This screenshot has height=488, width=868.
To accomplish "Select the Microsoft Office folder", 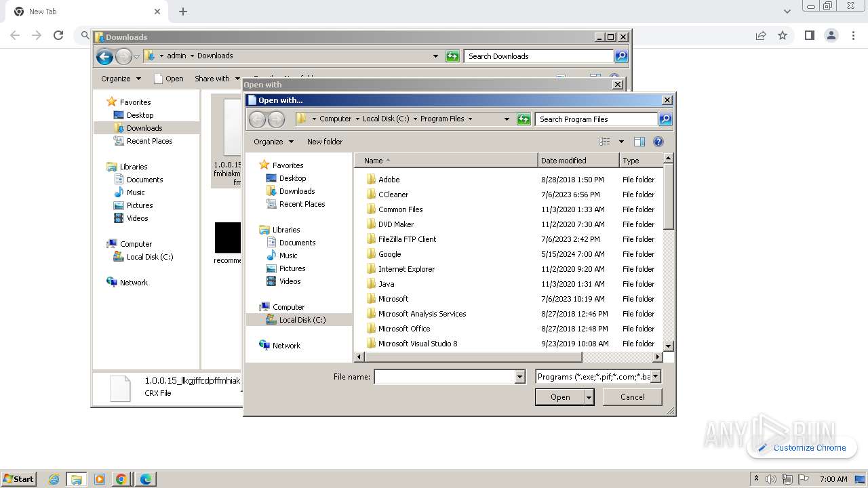I will [x=404, y=329].
